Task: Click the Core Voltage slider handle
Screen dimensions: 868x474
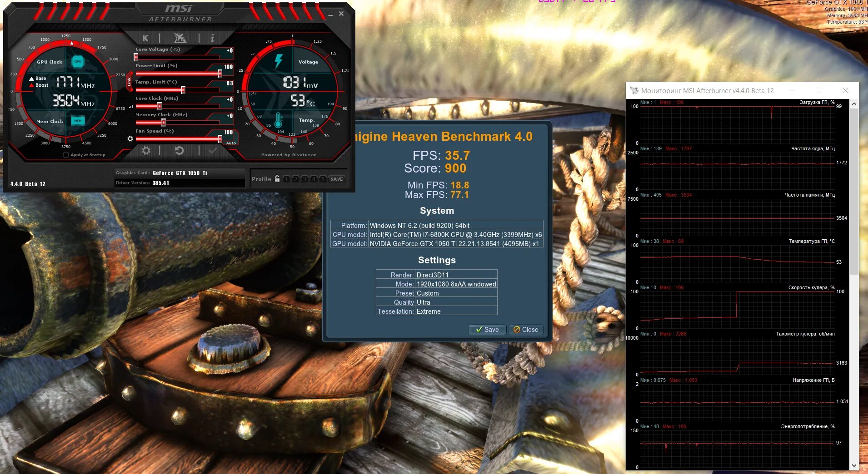Action: 136,57
